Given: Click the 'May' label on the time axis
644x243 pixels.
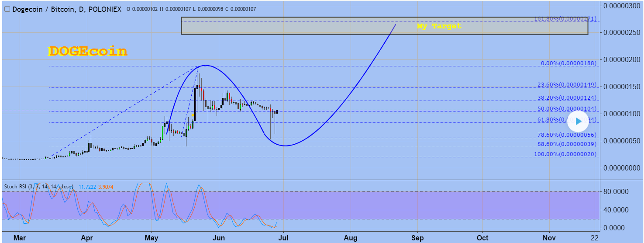Looking at the screenshot, I should click(152, 238).
